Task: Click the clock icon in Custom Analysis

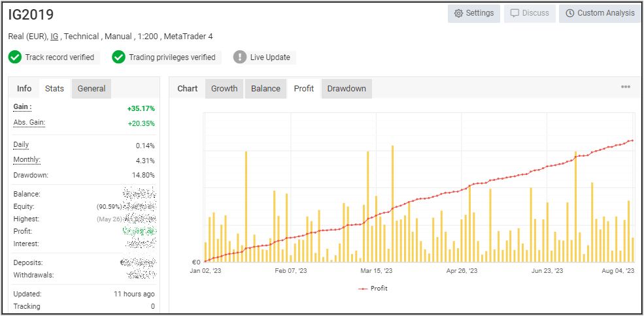Action: [x=569, y=13]
